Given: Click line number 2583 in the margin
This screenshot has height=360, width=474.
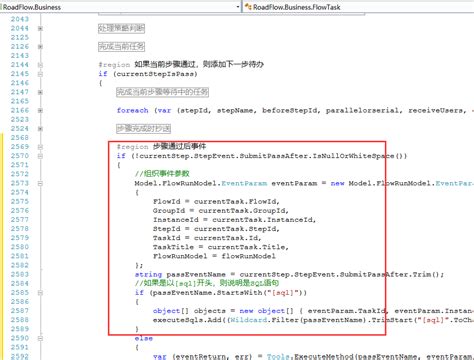Looking at the screenshot, I should (20, 274).
